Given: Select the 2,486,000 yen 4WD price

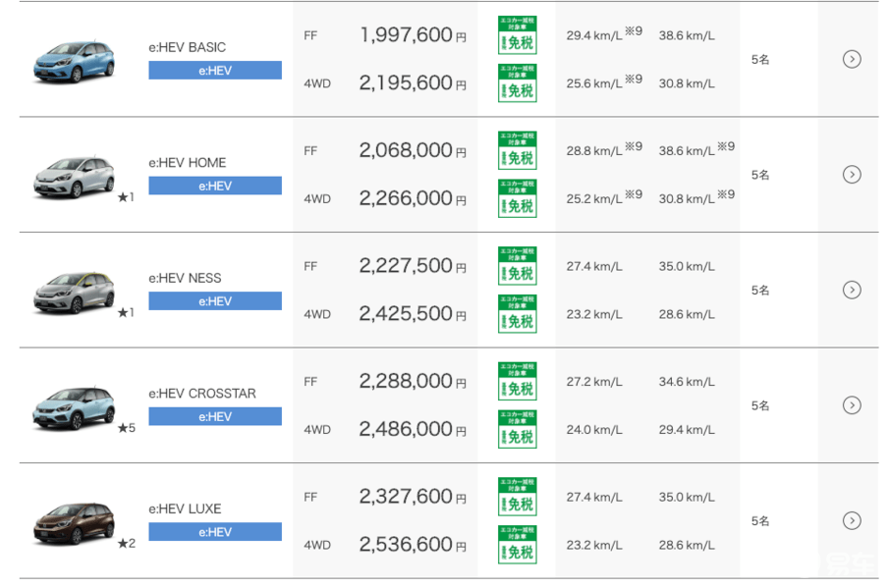Looking at the screenshot, I should click(x=406, y=429).
